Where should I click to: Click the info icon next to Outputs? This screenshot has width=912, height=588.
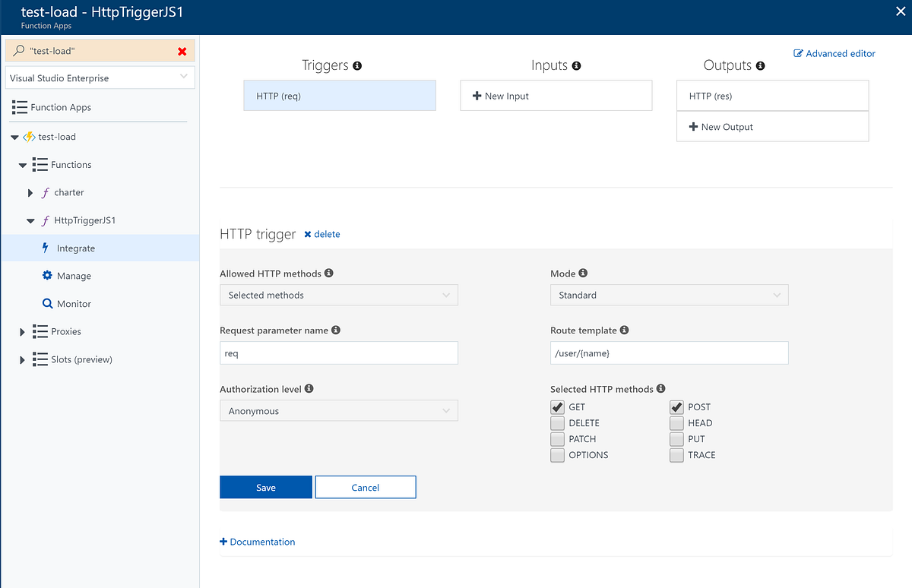(760, 66)
